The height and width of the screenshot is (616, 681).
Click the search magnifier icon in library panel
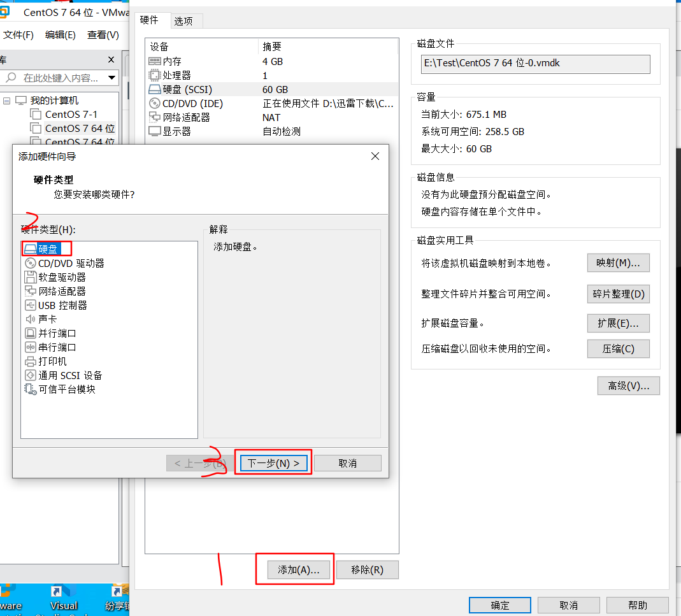(x=11, y=77)
